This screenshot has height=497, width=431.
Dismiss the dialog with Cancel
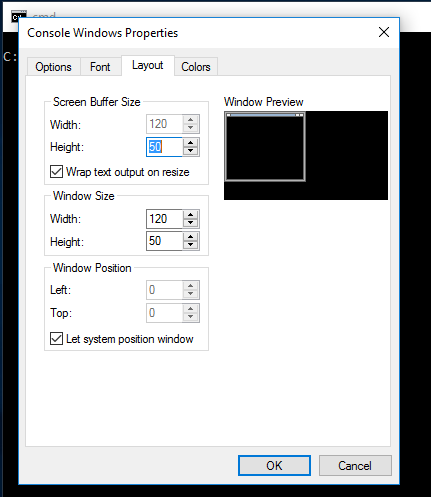[355, 465]
